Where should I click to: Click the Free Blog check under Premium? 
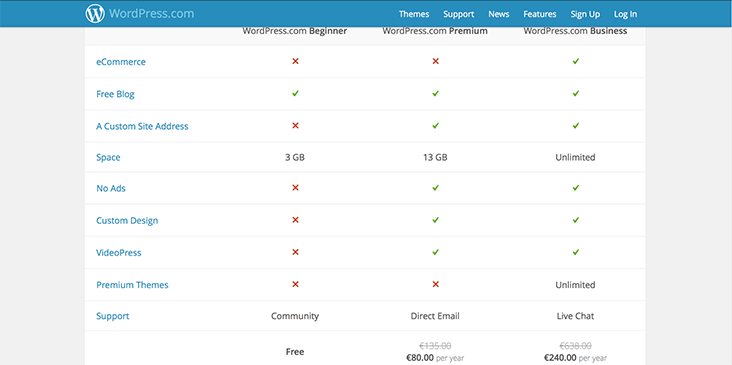tap(436, 93)
